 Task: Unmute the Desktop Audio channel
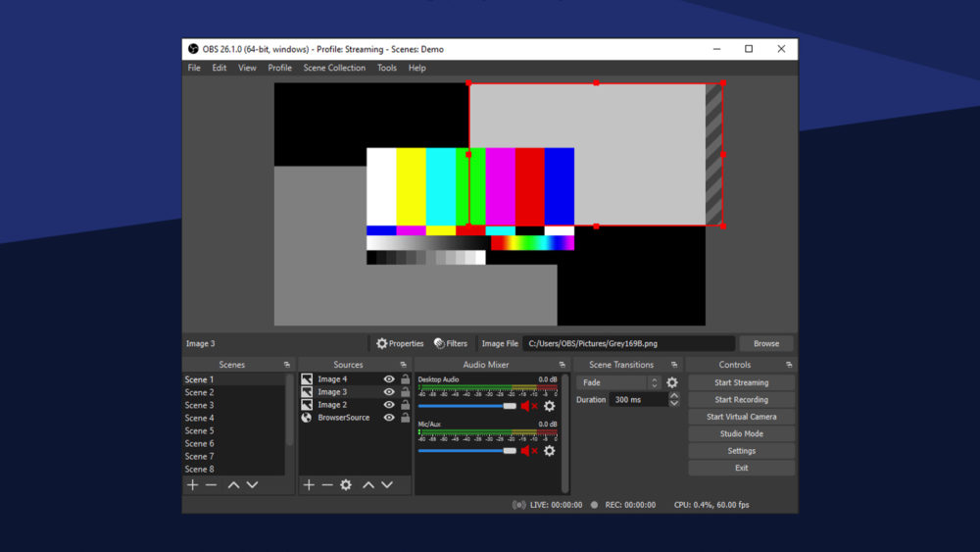528,406
